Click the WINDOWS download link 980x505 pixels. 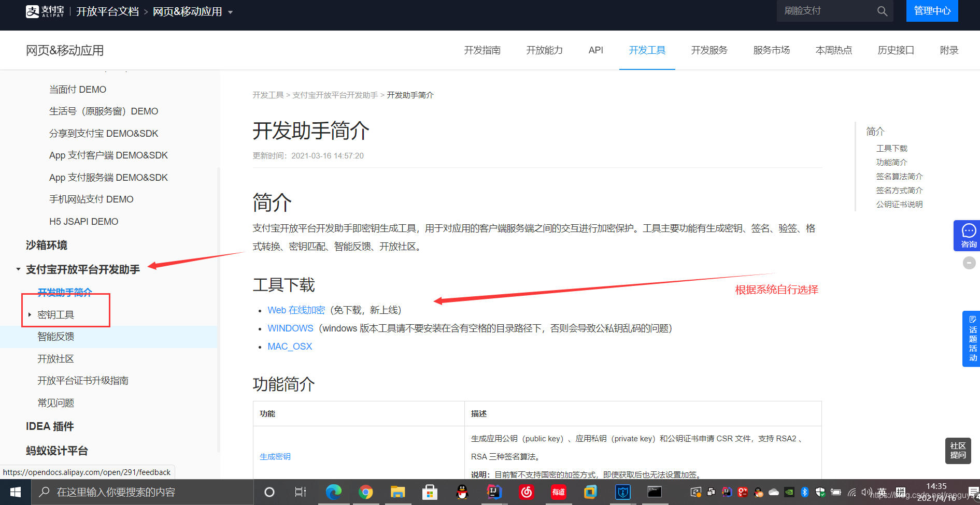tap(290, 328)
